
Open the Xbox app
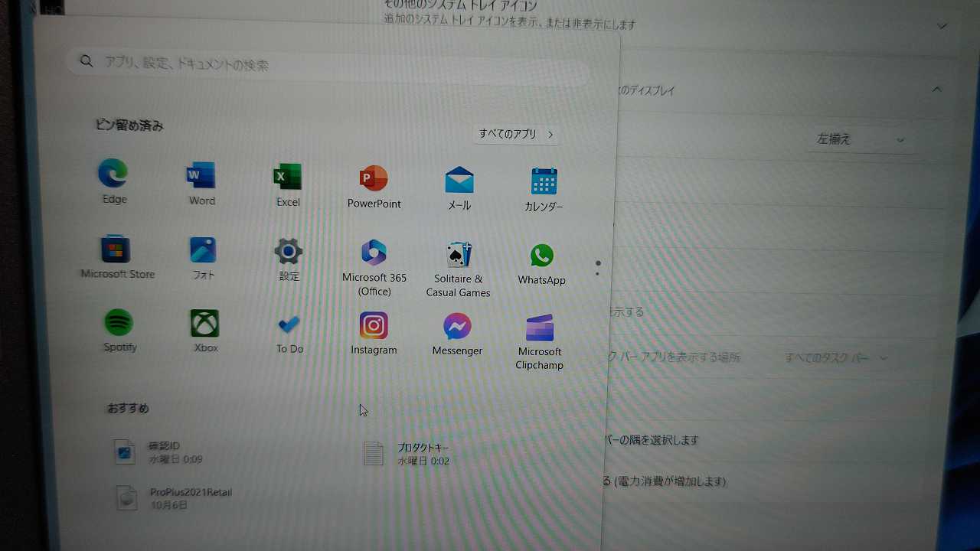[205, 331]
